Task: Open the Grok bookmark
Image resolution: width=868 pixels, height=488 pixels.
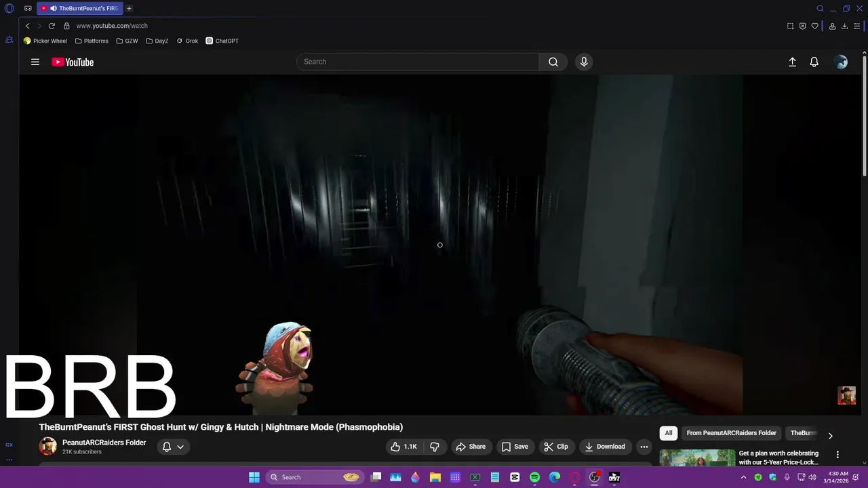Action: 187,41
